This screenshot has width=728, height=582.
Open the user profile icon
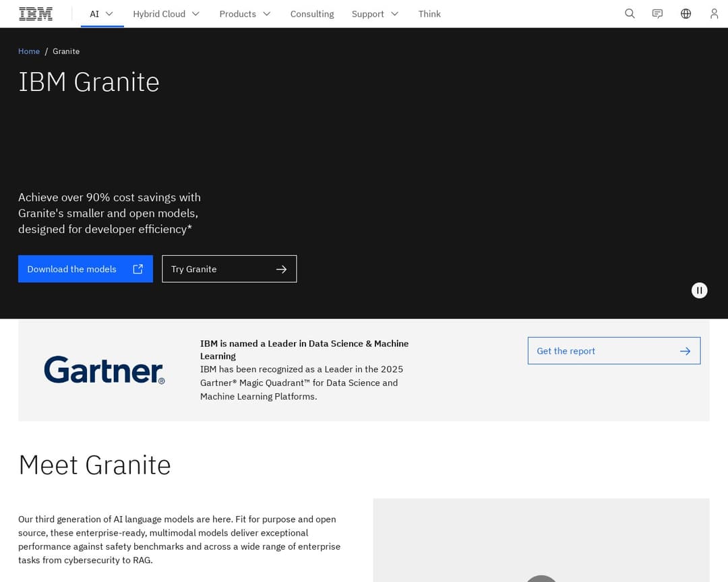[714, 14]
